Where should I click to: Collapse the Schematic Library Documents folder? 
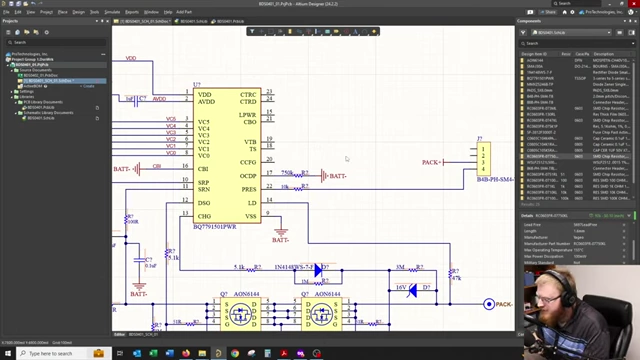pos(16,113)
